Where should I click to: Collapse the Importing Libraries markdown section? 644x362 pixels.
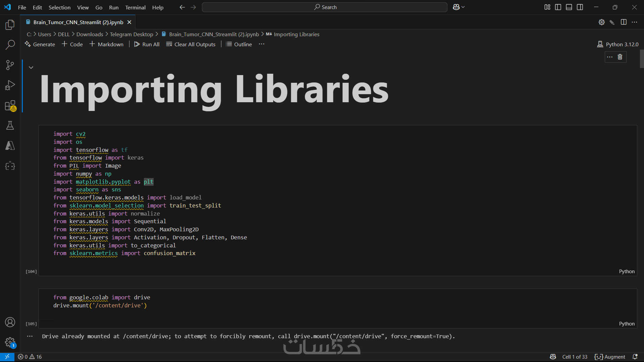31,67
